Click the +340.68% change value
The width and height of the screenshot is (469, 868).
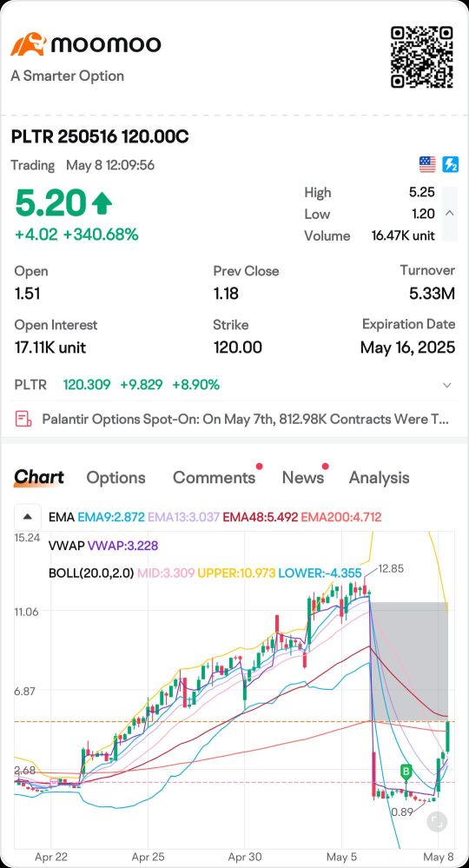(100, 235)
